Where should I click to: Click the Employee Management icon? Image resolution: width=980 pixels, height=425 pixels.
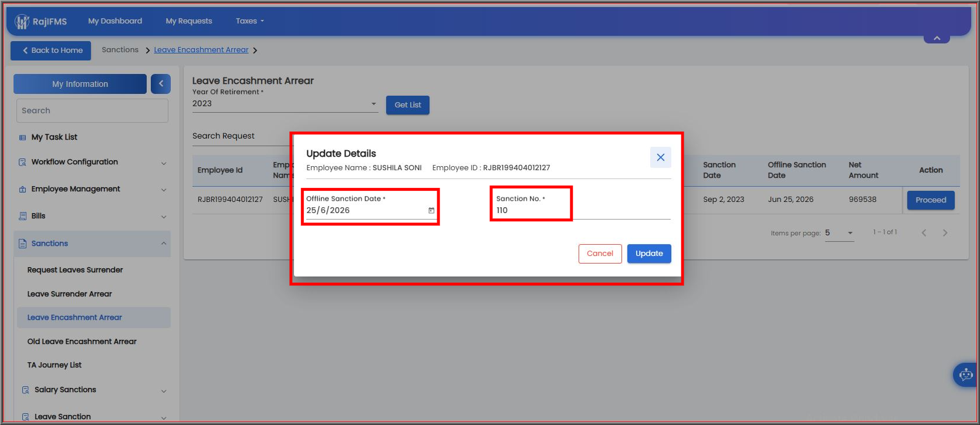22,189
